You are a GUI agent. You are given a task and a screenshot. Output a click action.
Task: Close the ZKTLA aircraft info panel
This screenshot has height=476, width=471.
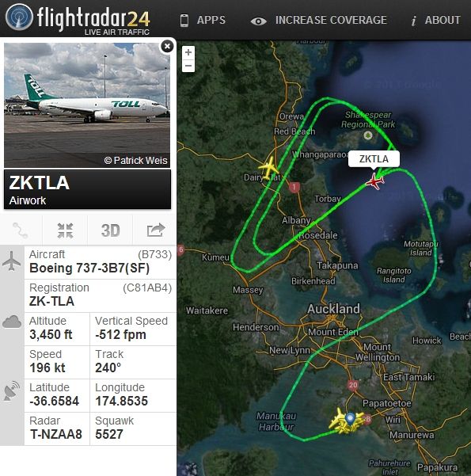167,47
